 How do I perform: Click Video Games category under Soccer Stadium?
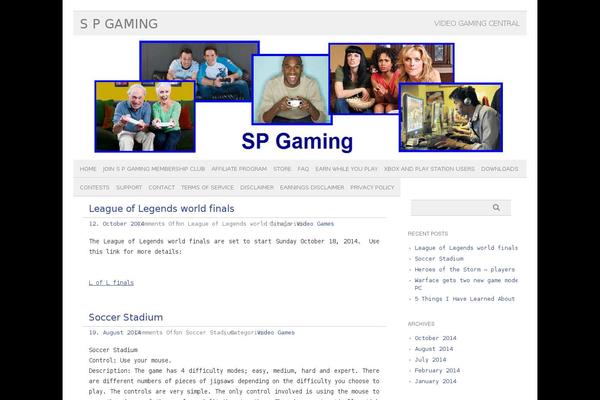[276, 333]
